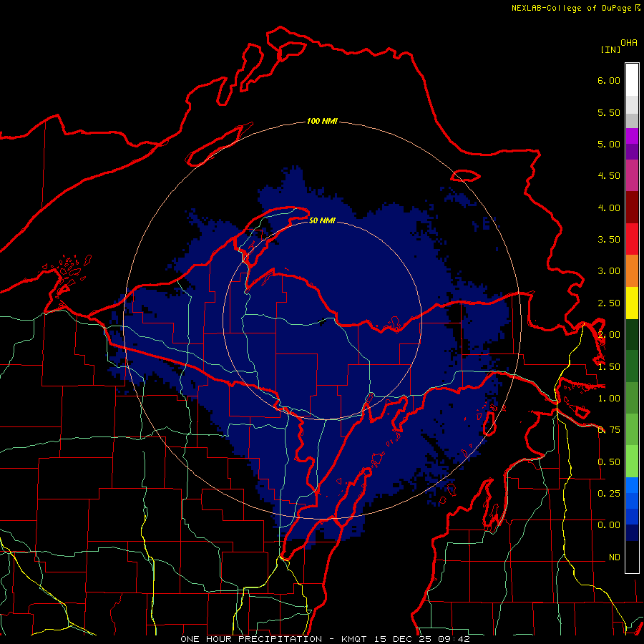This screenshot has width=644, height=644.
Task: Click the 3.00 legend value
Action: 609,270
